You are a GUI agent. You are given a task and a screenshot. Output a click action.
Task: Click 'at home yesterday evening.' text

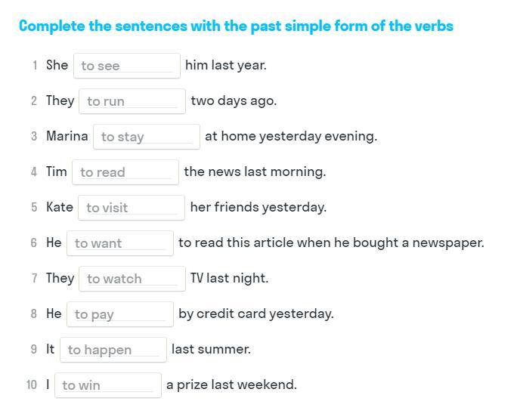point(290,137)
